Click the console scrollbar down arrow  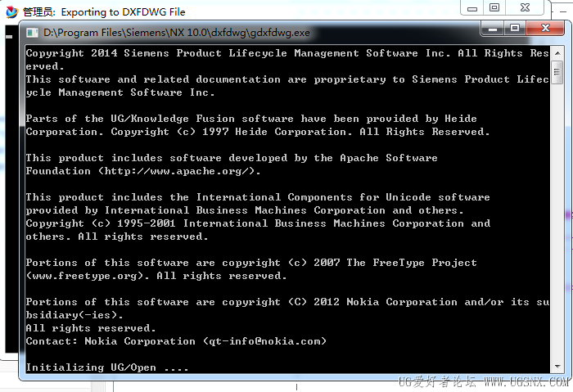point(557,366)
